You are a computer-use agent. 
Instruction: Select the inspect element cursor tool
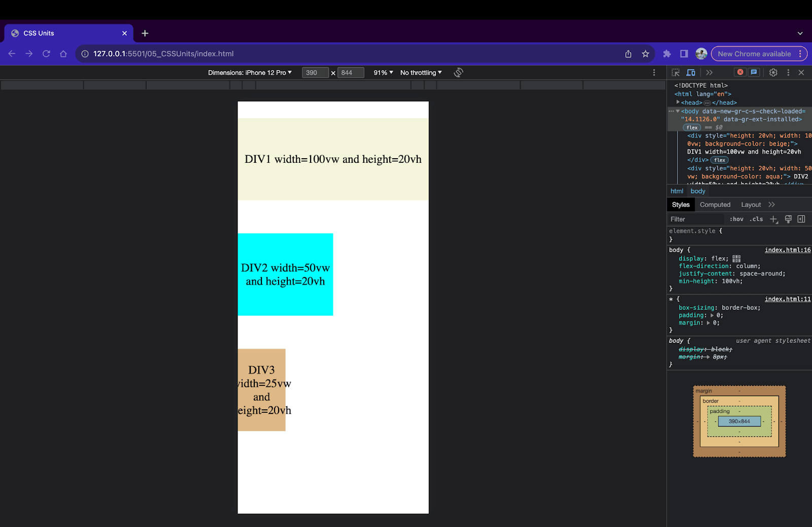tap(675, 73)
